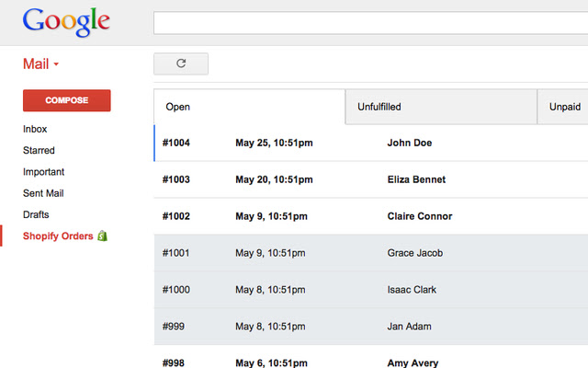Image resolution: width=588 pixels, height=368 pixels.
Task: Switch to the Open tab
Action: click(x=249, y=107)
